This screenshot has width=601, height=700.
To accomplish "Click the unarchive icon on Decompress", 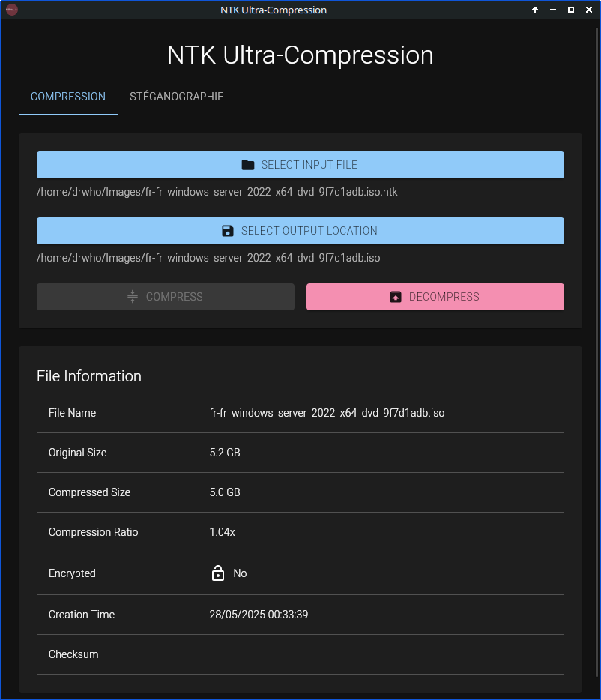I will click(396, 297).
